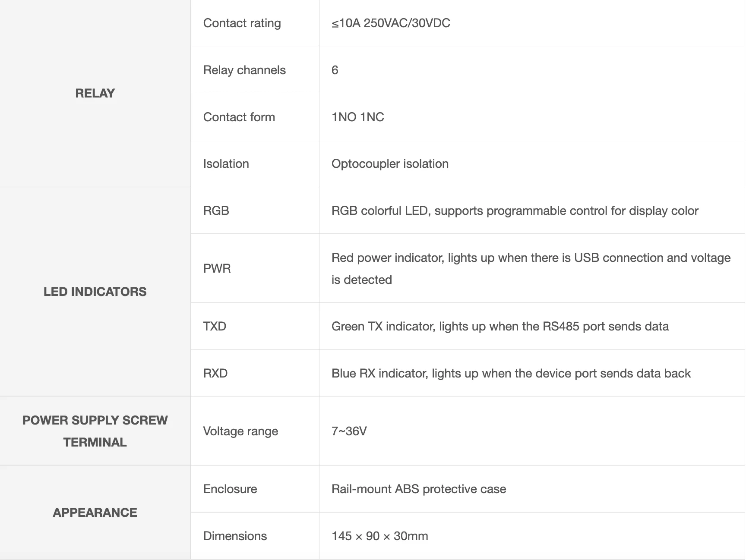Click the 1NO 1NC value text

357,117
